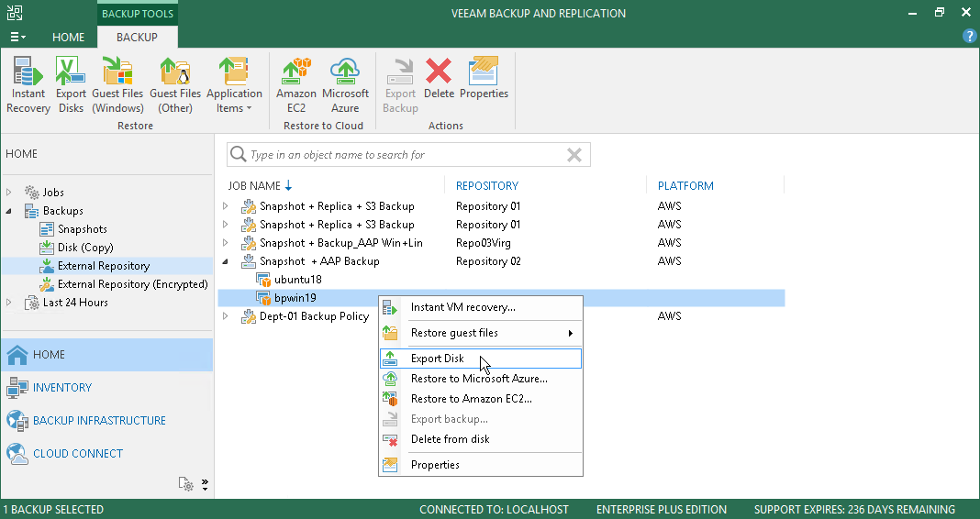
Task: Open the main application menu button
Action: point(17,37)
